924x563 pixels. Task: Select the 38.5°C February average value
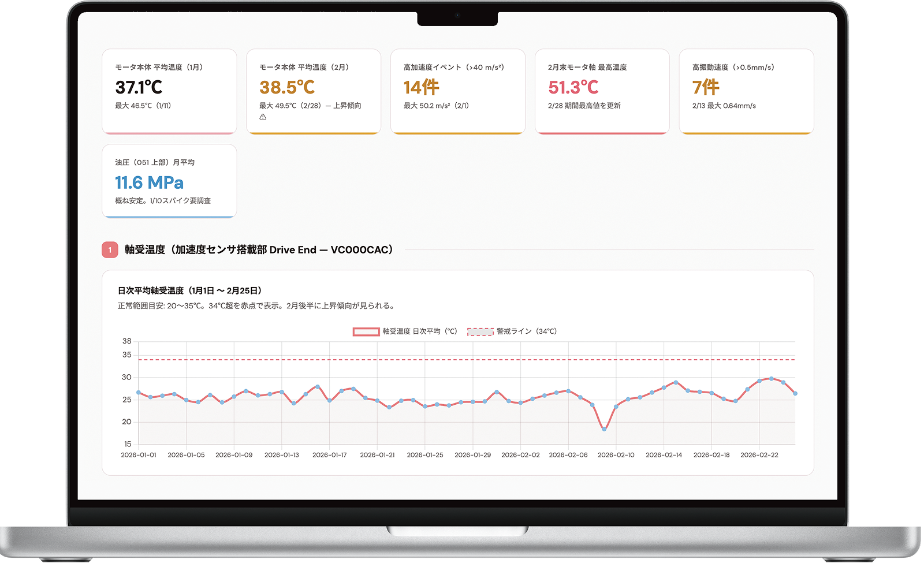point(287,87)
